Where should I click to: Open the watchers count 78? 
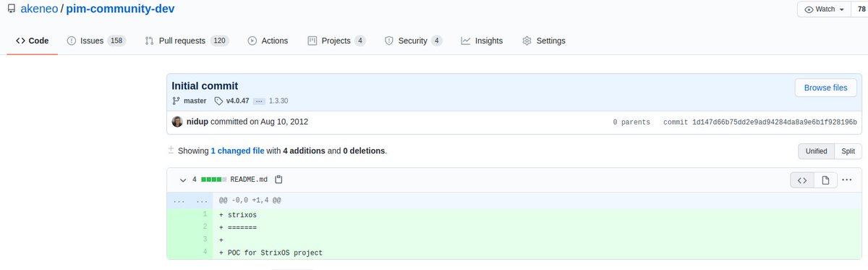pos(861,9)
